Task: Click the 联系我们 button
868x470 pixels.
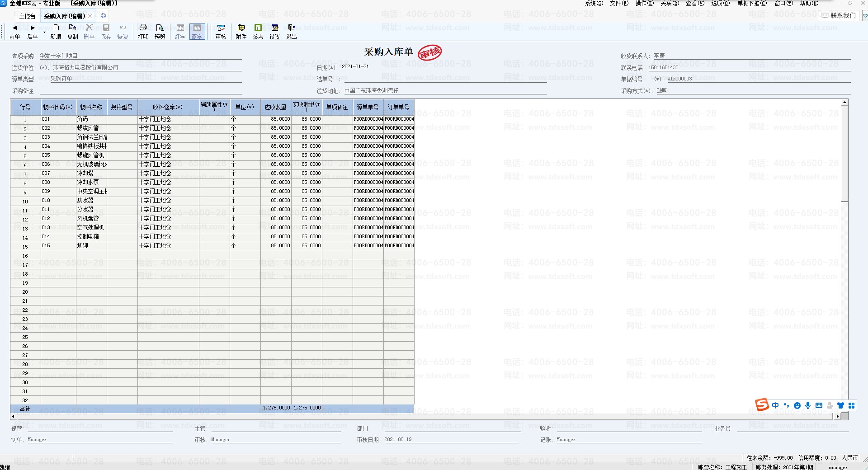Action: coord(839,15)
